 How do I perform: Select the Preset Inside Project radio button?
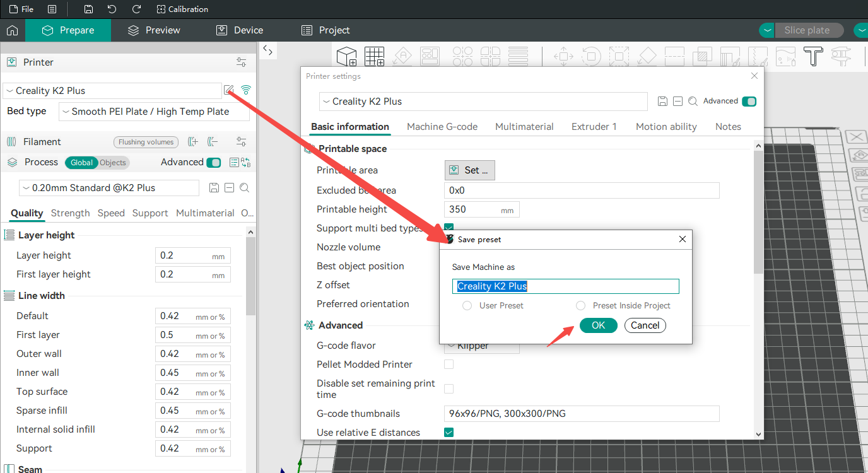click(580, 305)
